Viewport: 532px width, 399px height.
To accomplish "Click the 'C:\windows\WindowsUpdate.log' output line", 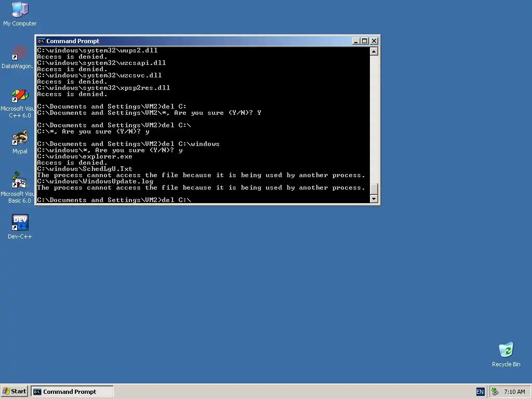I will [x=95, y=181].
